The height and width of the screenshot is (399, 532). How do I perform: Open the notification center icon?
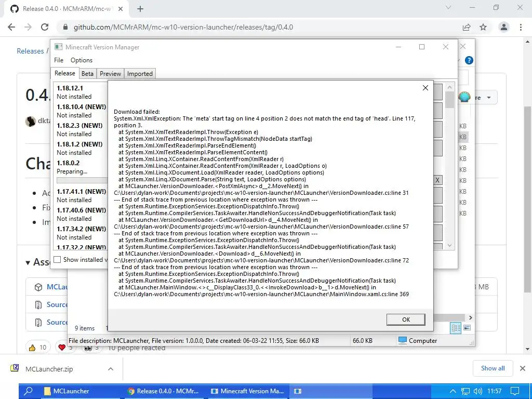(x=515, y=391)
